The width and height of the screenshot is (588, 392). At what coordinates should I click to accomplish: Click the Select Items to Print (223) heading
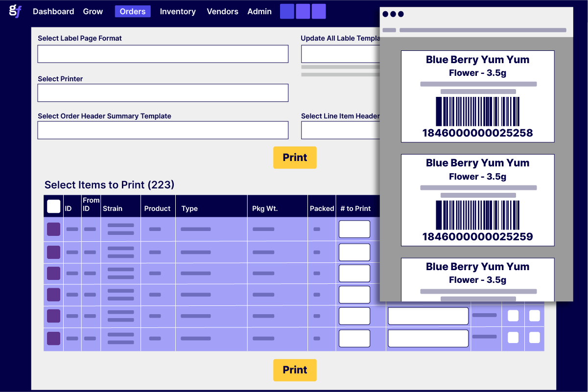pos(109,185)
